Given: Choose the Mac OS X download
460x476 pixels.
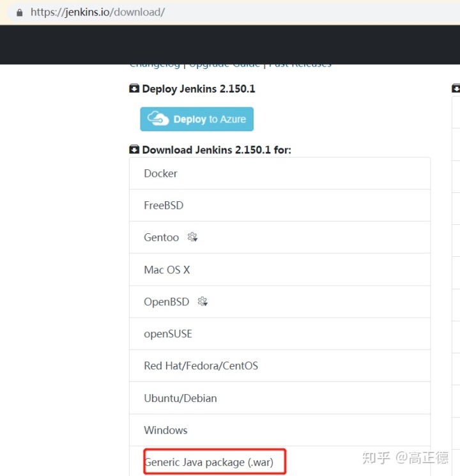Looking at the screenshot, I should 280,270.
